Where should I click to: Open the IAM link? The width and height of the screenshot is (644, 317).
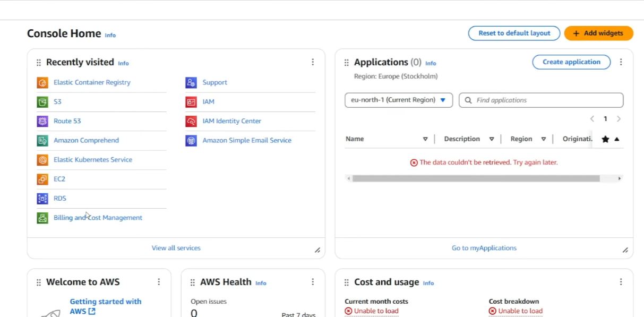click(x=209, y=101)
